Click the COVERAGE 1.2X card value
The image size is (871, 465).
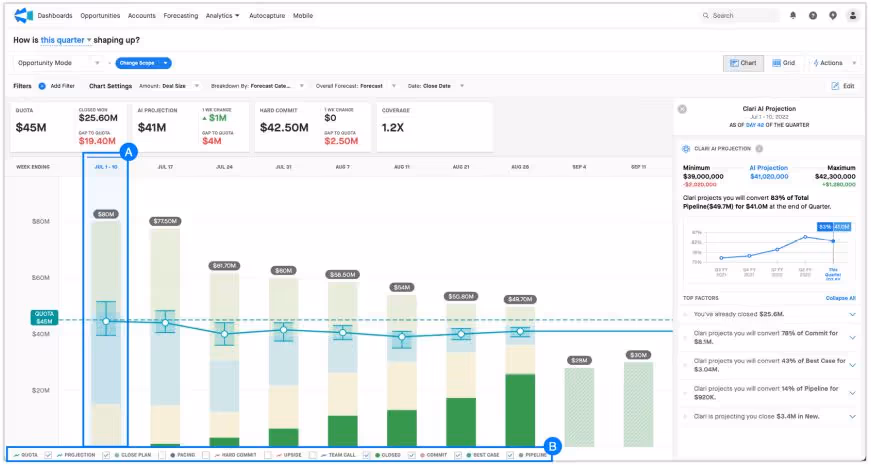click(393, 128)
